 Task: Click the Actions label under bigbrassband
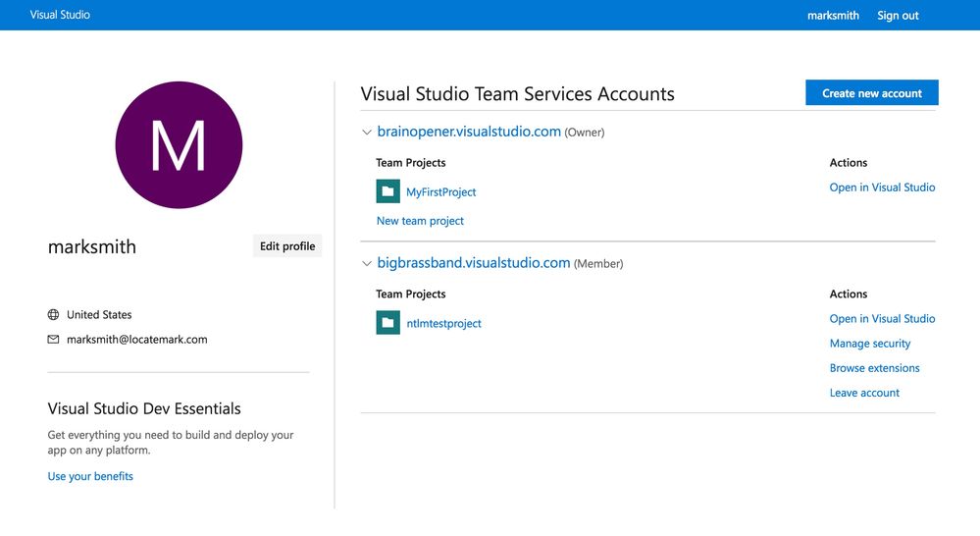849,294
